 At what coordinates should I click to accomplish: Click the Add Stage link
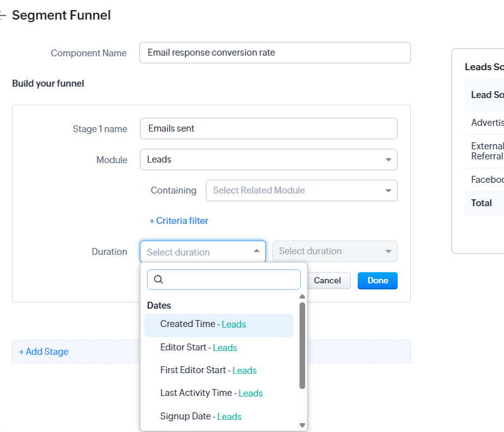pyautogui.click(x=44, y=352)
